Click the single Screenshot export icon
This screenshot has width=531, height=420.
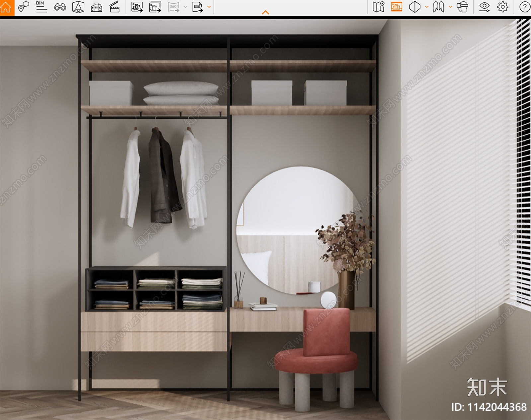pos(137,7)
